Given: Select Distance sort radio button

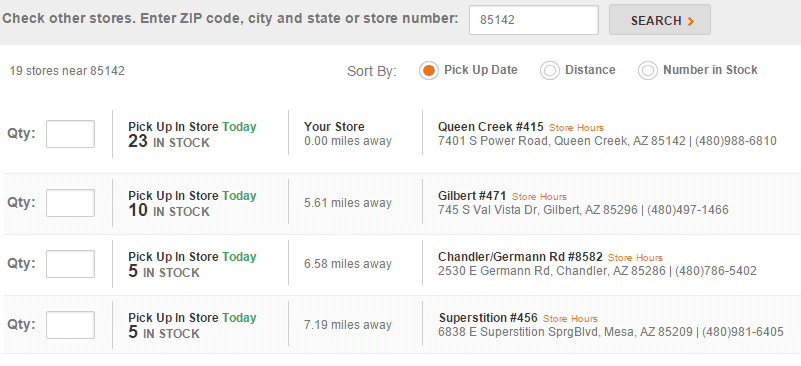Looking at the screenshot, I should 550,71.
